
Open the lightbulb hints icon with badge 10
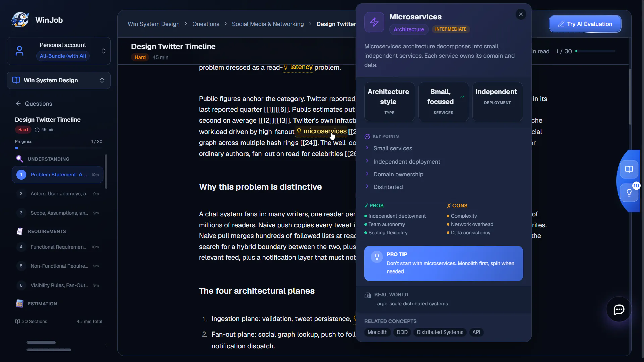pyautogui.click(x=629, y=193)
